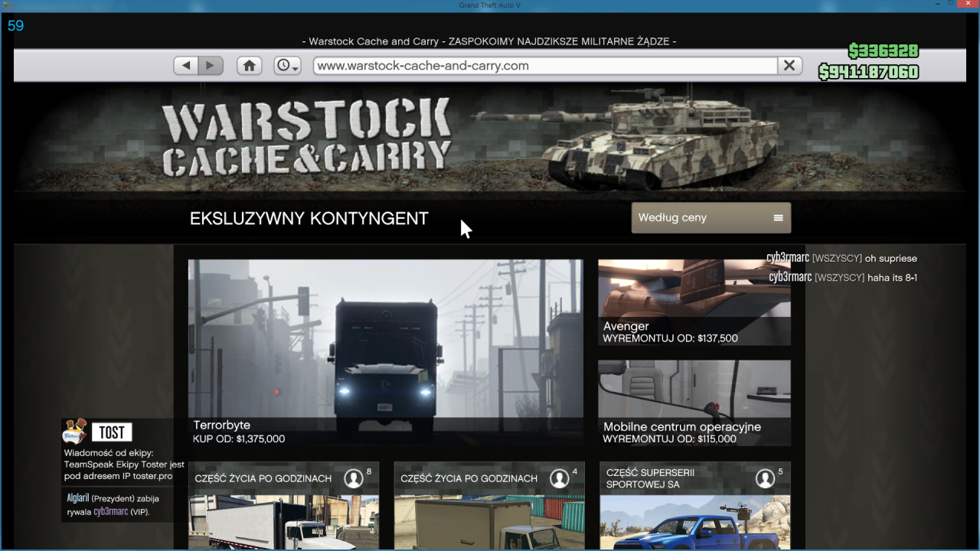Click the Warstock Cache & Carry logo

[306, 138]
